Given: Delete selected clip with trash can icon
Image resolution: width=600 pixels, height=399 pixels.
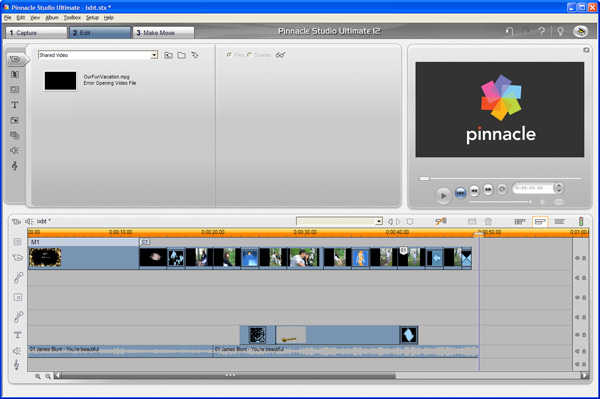Looking at the screenshot, I should (488, 221).
